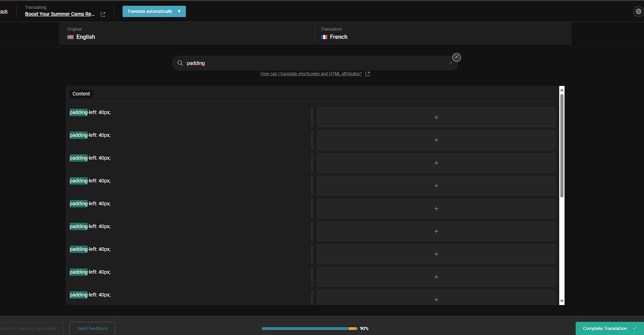Add translation for eighth padding-left row
The image size is (644, 335).
point(436,277)
